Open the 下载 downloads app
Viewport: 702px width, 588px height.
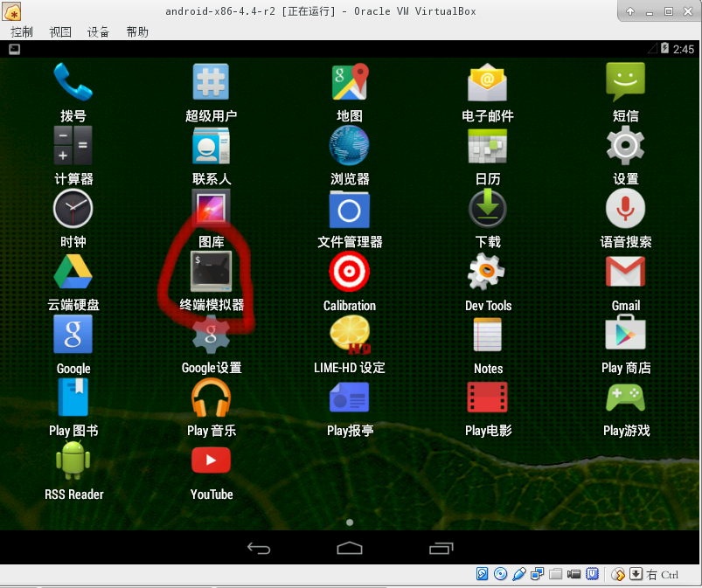pos(488,209)
